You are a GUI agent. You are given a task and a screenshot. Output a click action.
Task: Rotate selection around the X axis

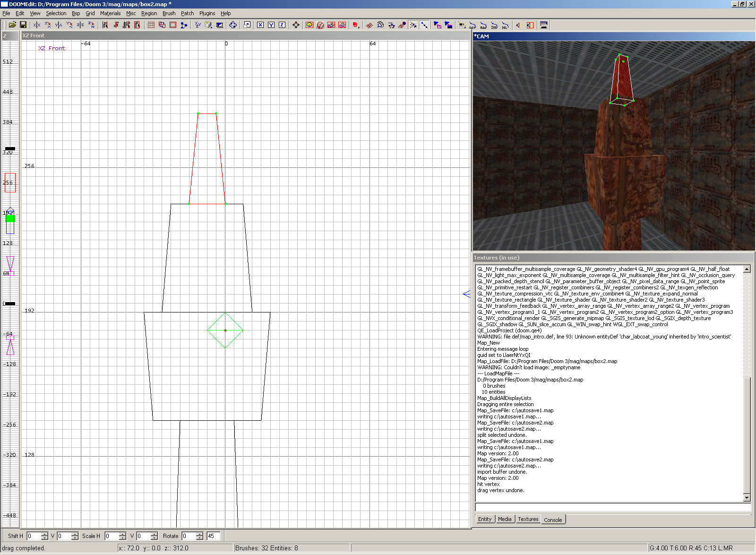48,25
